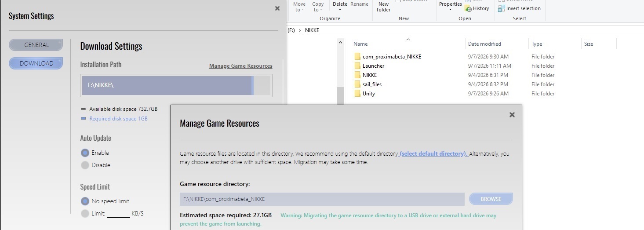Choose the No speed limit option
644x230 pixels.
85,201
